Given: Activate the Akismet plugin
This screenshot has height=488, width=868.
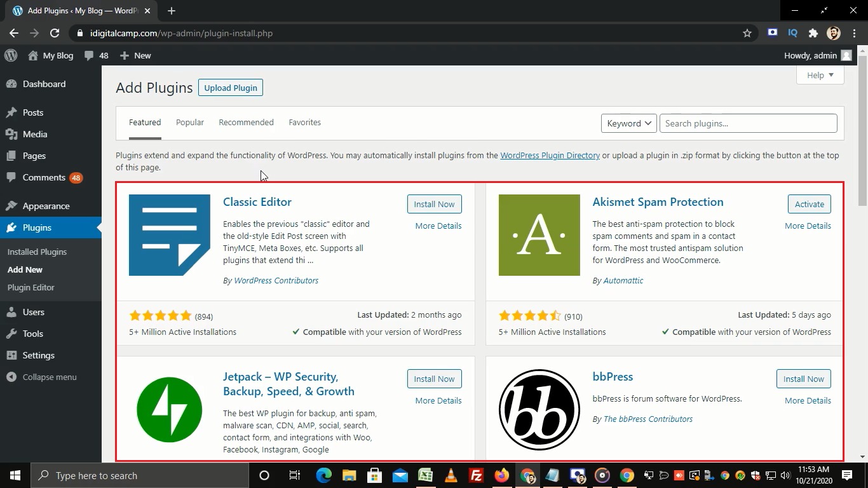Looking at the screenshot, I should tap(810, 204).
